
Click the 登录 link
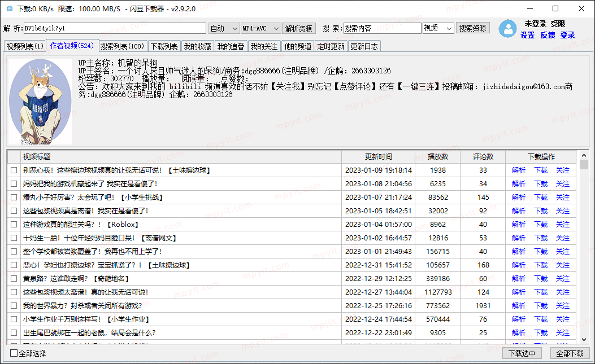click(568, 35)
